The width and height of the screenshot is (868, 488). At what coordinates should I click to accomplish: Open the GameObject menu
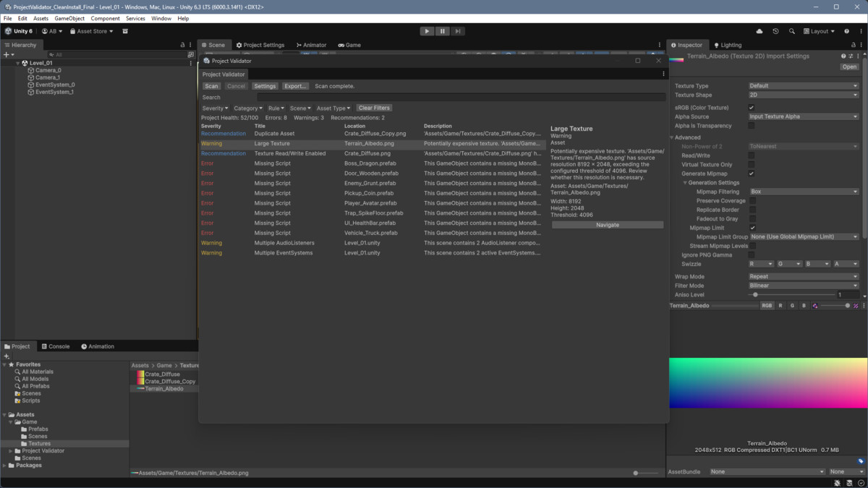[x=69, y=18]
